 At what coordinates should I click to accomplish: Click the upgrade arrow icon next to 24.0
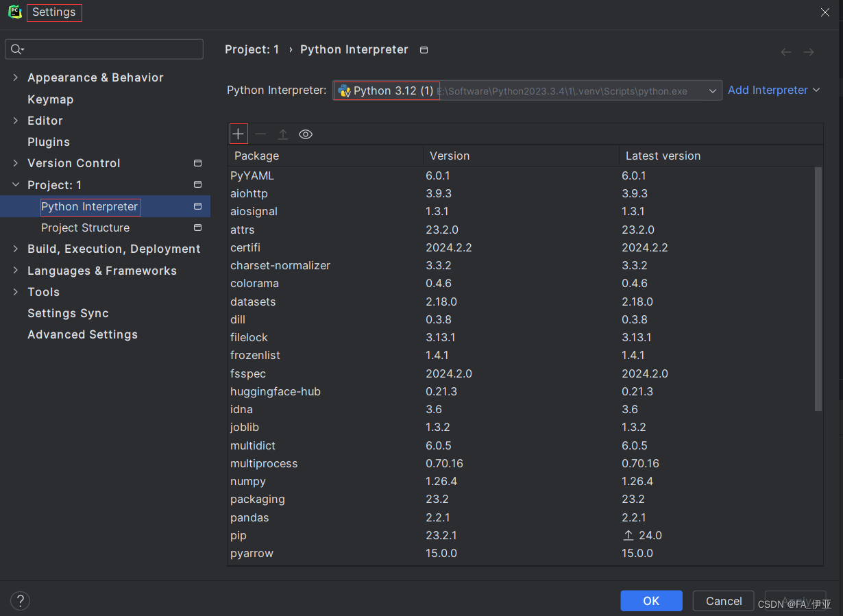click(x=628, y=536)
